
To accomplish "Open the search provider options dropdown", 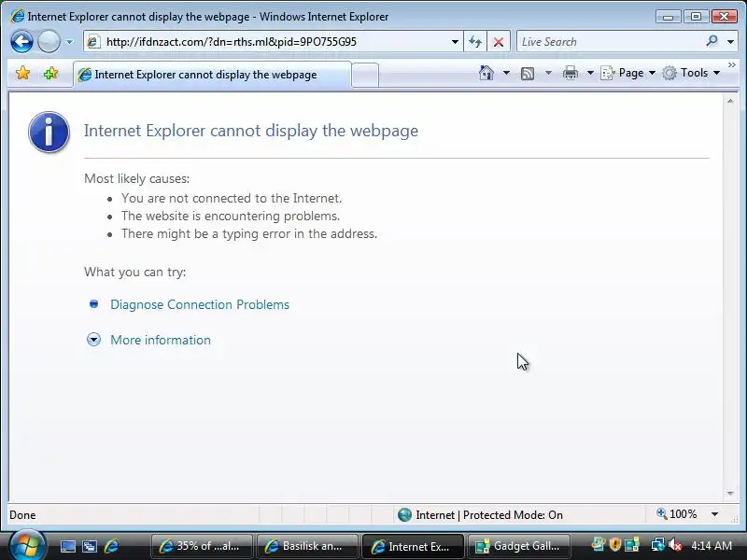I will (730, 42).
